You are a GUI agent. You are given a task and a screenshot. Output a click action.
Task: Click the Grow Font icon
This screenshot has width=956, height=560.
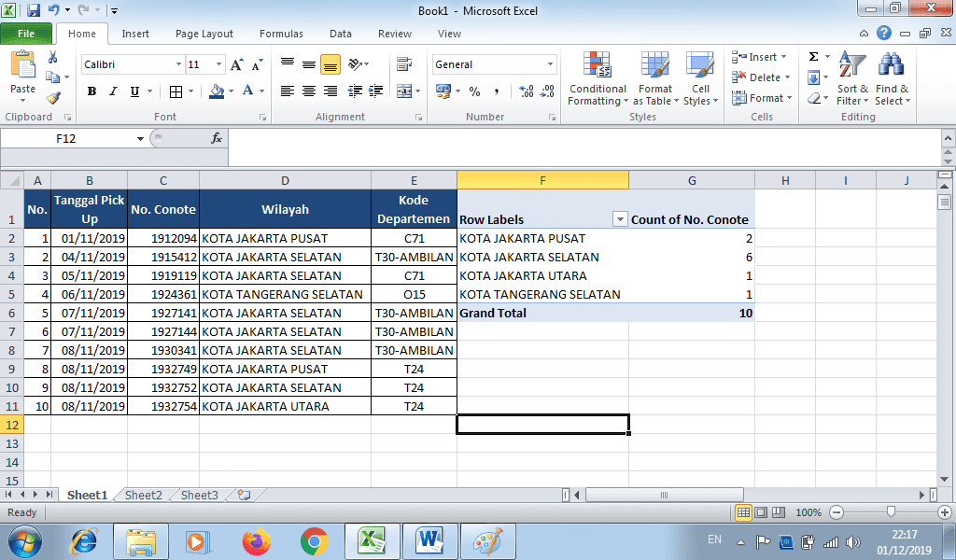point(237,64)
